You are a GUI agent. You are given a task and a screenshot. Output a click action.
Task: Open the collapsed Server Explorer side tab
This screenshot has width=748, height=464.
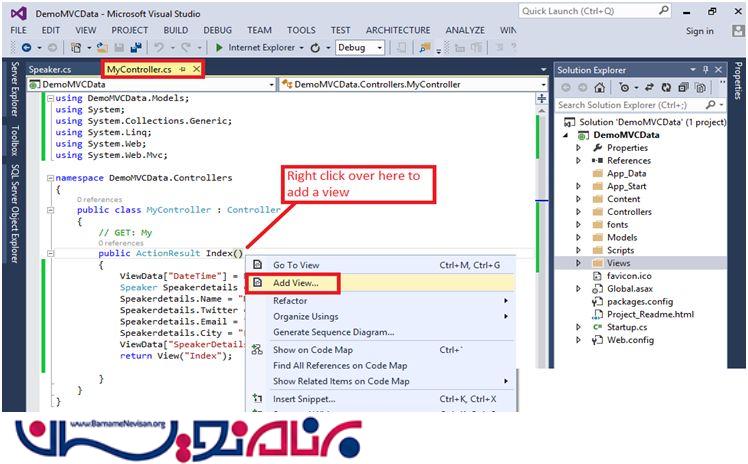click(15, 91)
